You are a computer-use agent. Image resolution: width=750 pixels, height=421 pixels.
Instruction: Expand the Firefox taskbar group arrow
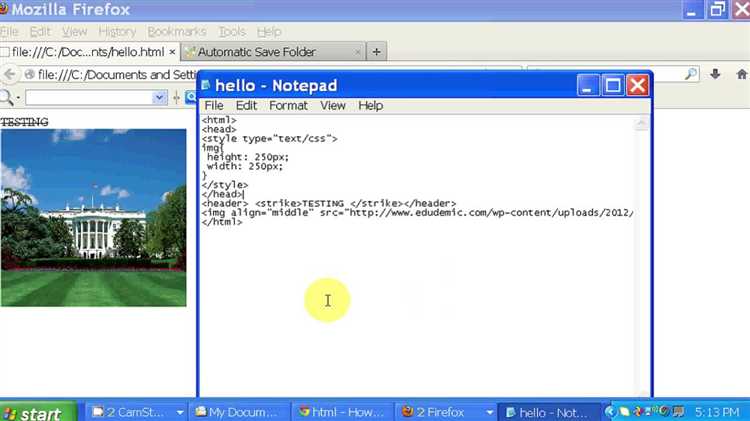(x=490, y=412)
